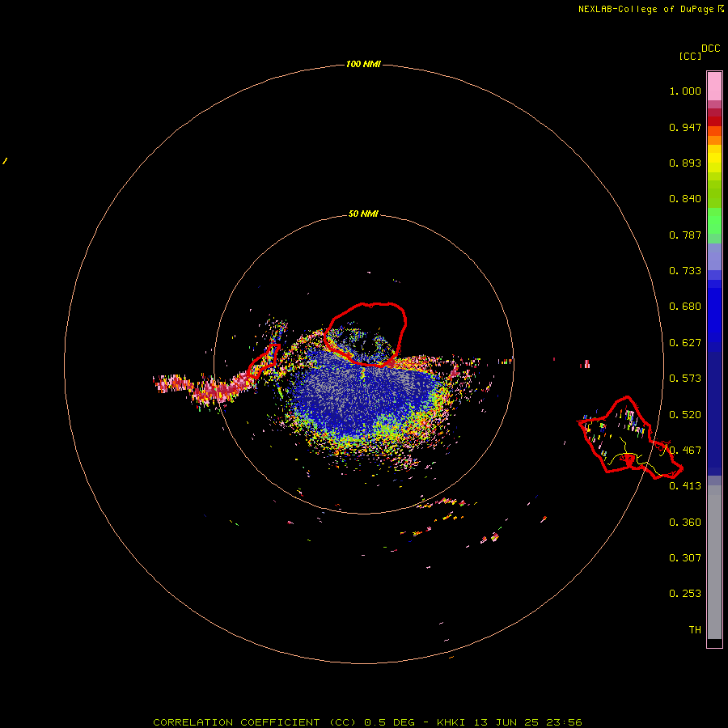Click the 0.360 scale value
This screenshot has width=728, height=728.
(x=685, y=523)
